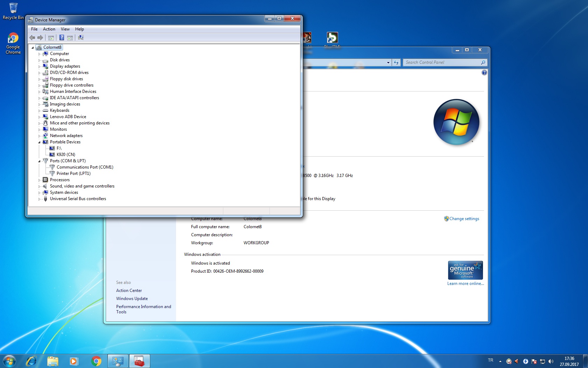588x368 pixels.
Task: Click the taskbar clock showing 17:36
Action: (x=569, y=361)
